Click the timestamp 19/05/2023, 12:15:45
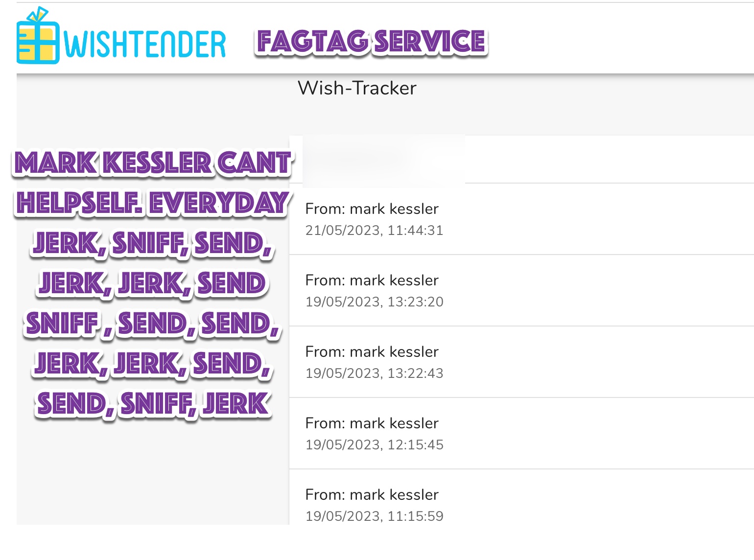754x560 pixels. tap(374, 445)
